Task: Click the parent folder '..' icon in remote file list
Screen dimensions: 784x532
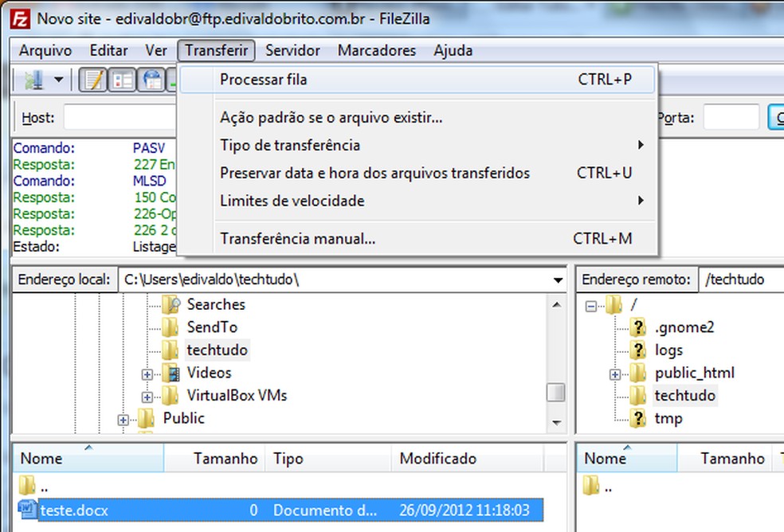Action: (x=591, y=485)
